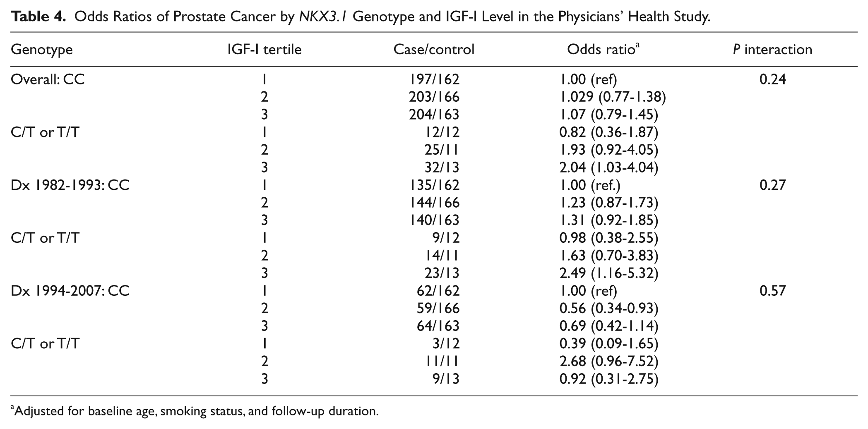Screen dimensions: 868x429
Task: Click the Dx 1994-2007: CC row label
Action: [x=70, y=290]
